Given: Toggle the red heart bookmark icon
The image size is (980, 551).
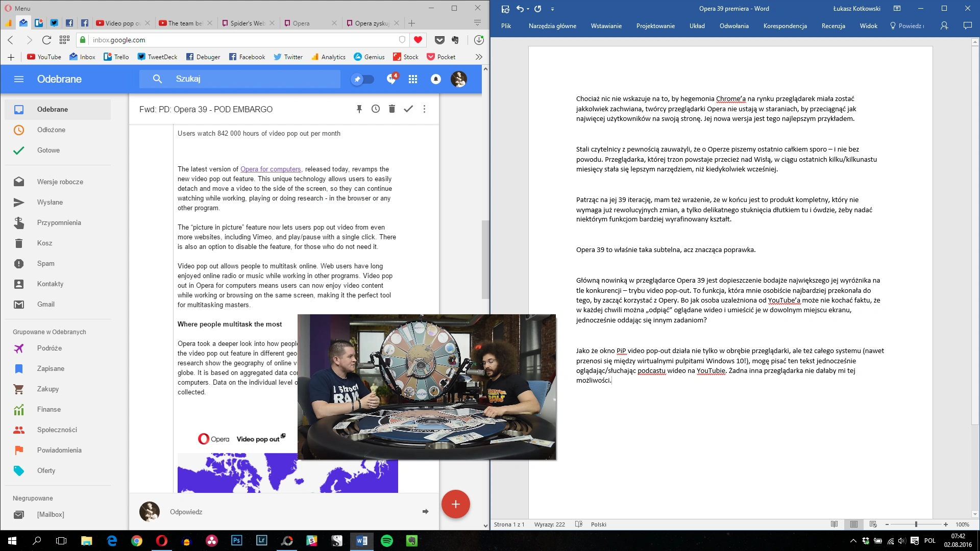Looking at the screenshot, I should pyautogui.click(x=418, y=40).
